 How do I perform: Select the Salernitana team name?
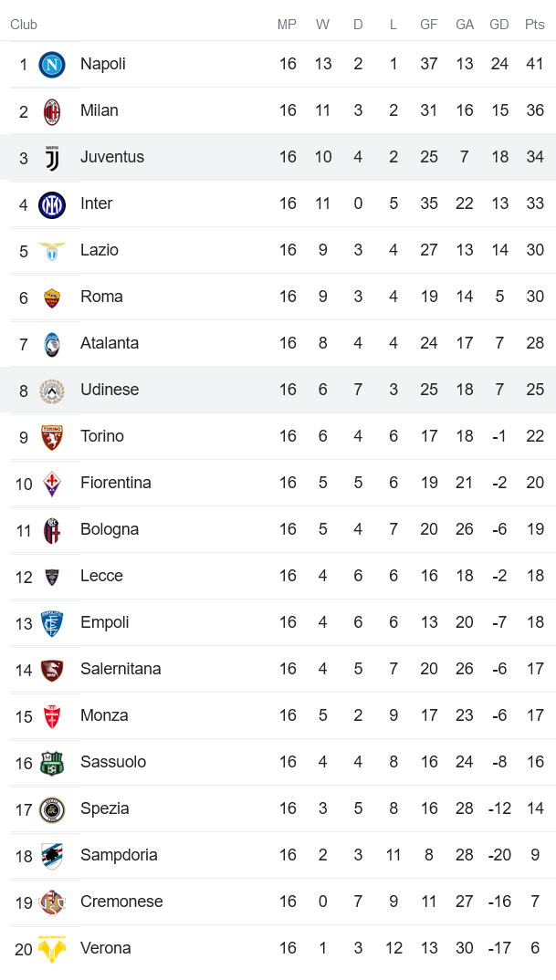tap(121, 669)
